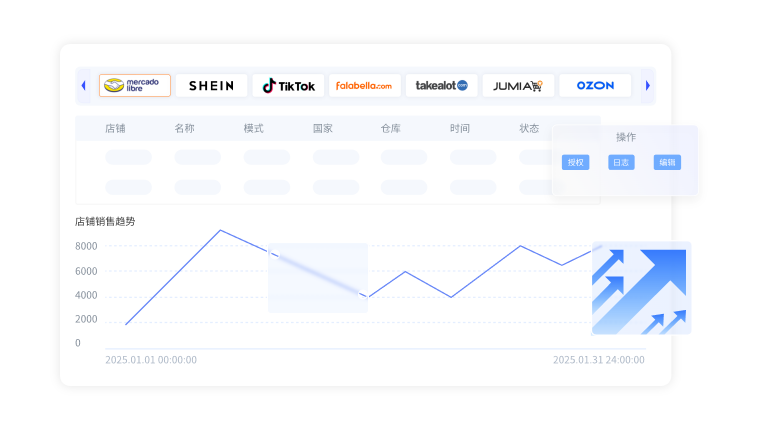Image resolution: width=760 pixels, height=430 pixels.
Task: Click the right carousel arrow
Action: pyautogui.click(x=648, y=86)
